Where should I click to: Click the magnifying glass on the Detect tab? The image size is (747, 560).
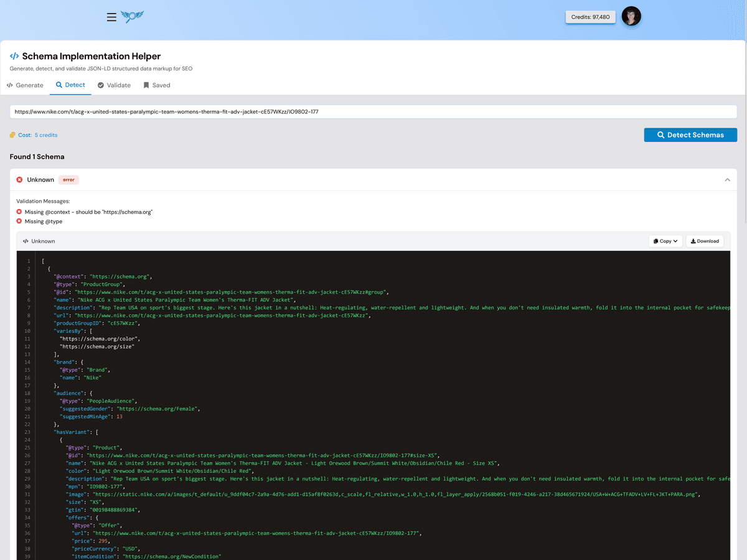click(59, 85)
